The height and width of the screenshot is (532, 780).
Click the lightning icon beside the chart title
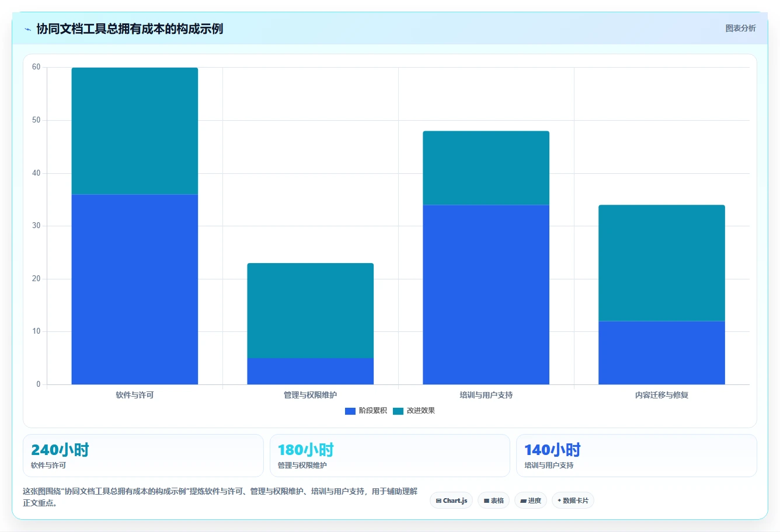pyautogui.click(x=27, y=29)
